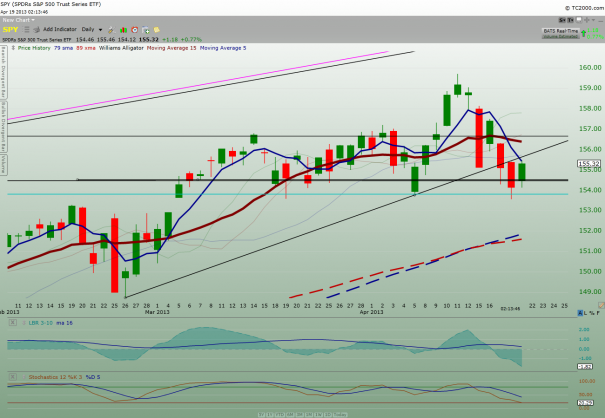Open the S dropdown at top right

tap(562, 20)
